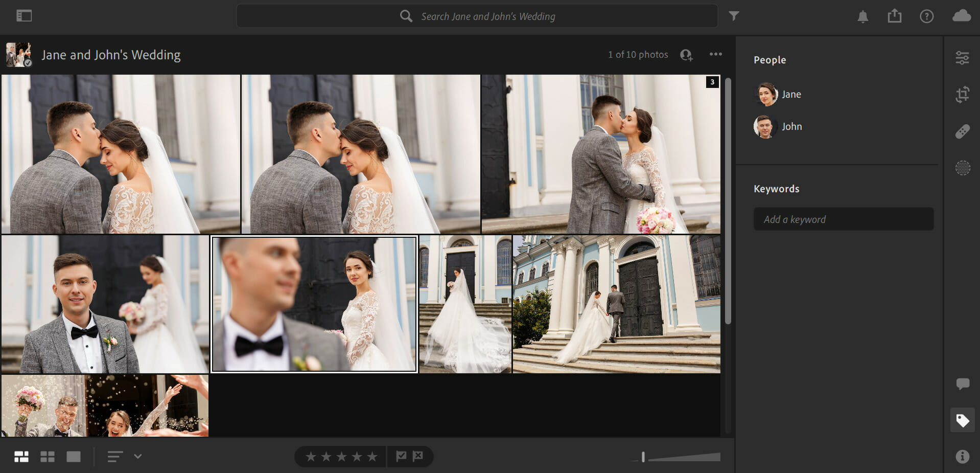Select the Crop & Rotate tool
980x473 pixels.
tap(962, 95)
